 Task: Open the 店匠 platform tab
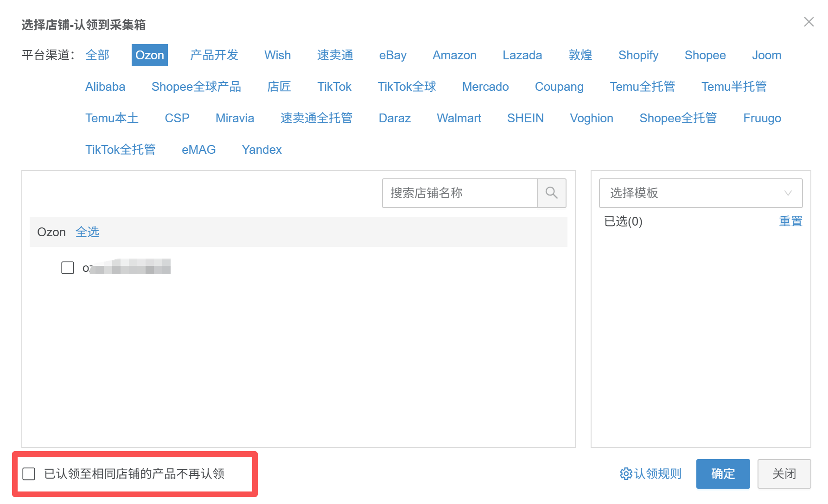[x=279, y=87]
